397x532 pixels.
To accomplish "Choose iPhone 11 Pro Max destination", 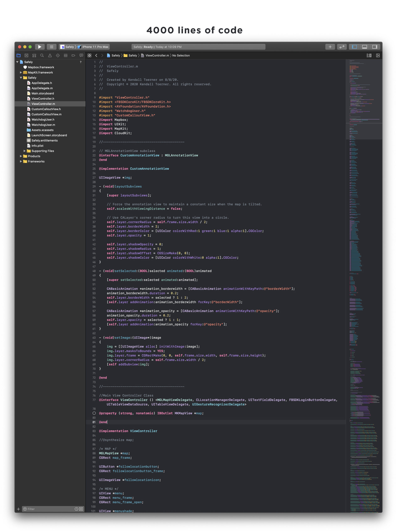I will click(x=93, y=47).
